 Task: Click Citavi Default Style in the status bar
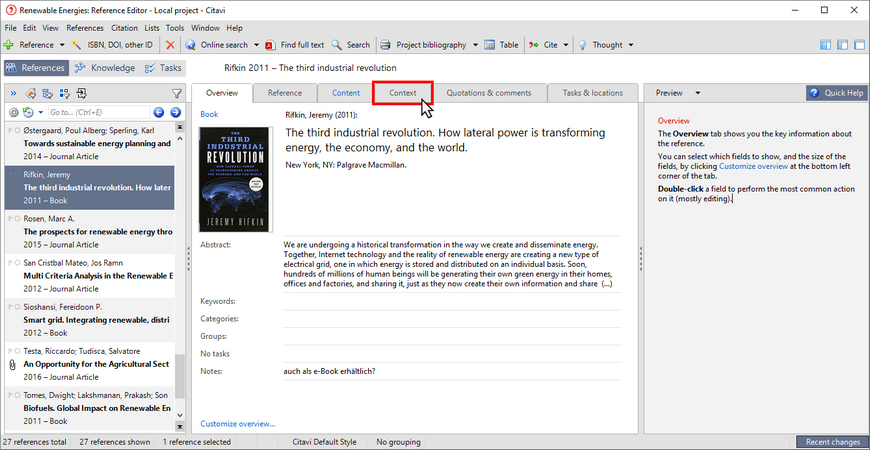point(325,442)
